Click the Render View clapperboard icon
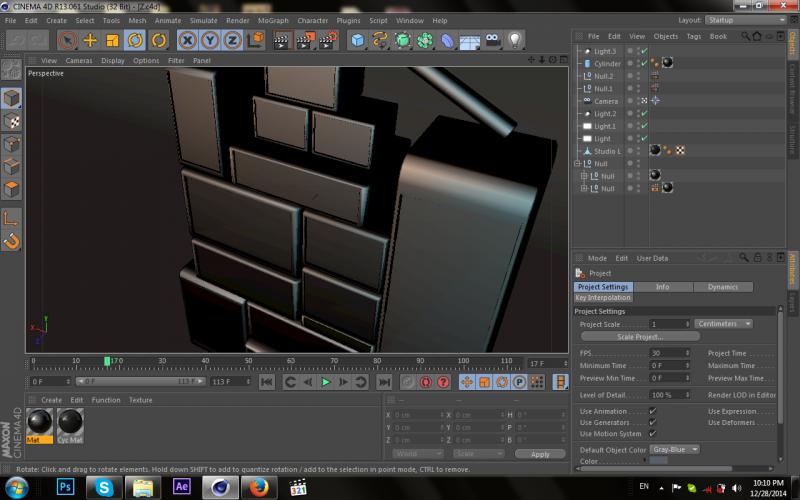Screen dimensions: 800x500 click(x=281, y=40)
